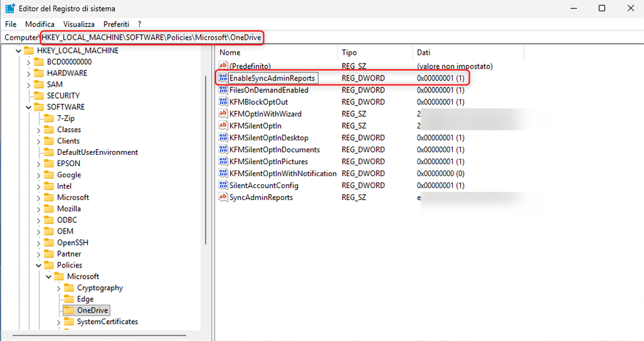Select the KFMSilentOptInWithNotification value name
This screenshot has height=341, width=644.
283,174
